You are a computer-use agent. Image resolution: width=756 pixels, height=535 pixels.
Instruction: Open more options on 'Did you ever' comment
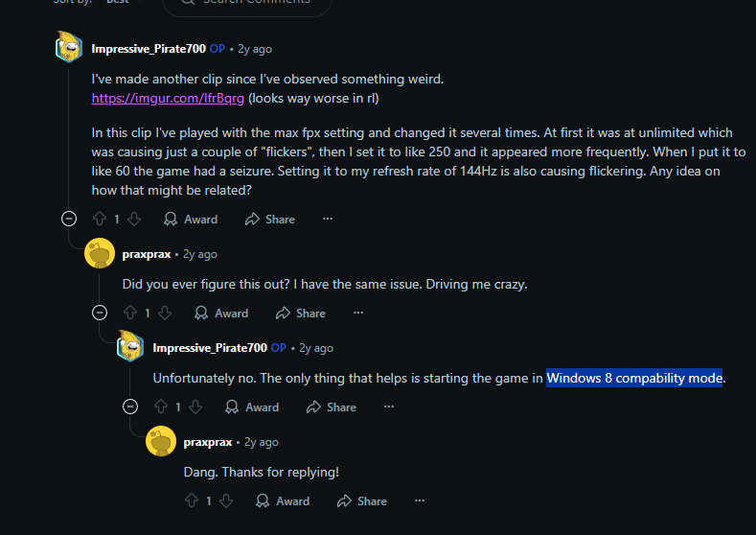(x=358, y=313)
